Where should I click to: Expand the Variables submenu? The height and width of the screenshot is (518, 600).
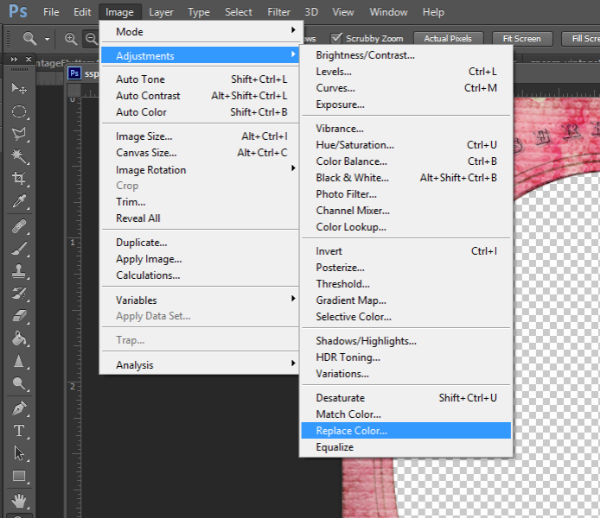[x=201, y=300]
